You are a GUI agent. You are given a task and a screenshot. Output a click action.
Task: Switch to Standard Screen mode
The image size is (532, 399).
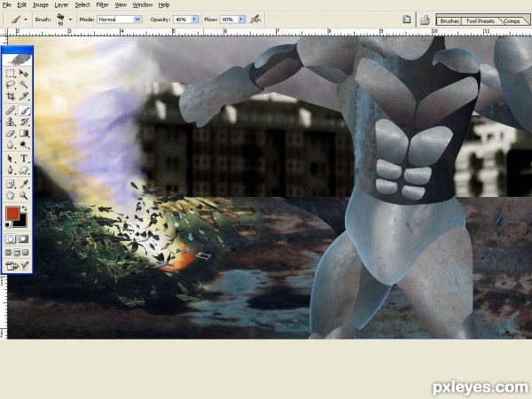pyautogui.click(x=9, y=253)
